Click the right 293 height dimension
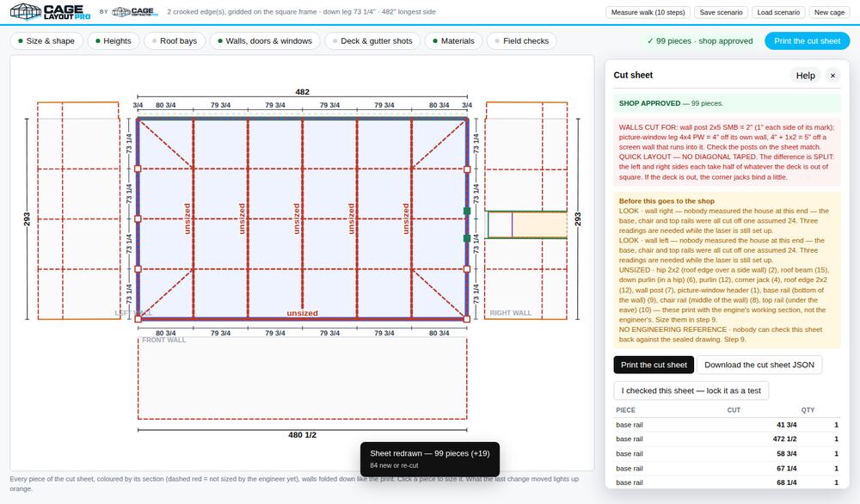The width and height of the screenshot is (860, 504). click(578, 218)
